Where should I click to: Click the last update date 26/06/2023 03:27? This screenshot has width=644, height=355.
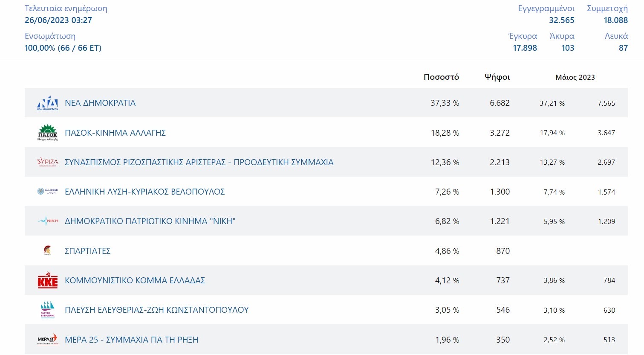[58, 20]
